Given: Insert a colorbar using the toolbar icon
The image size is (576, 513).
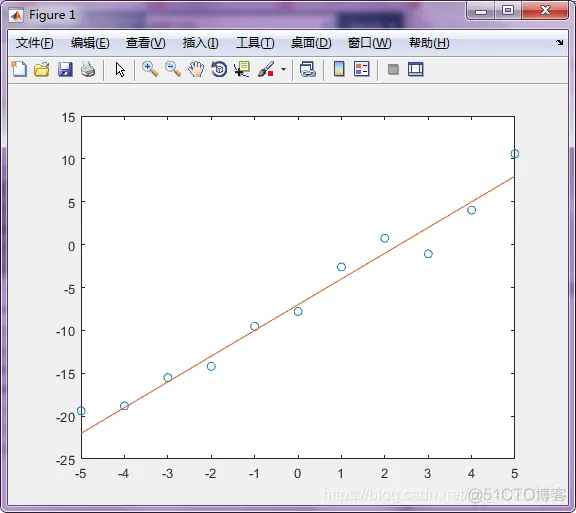Looking at the screenshot, I should click(x=339, y=69).
